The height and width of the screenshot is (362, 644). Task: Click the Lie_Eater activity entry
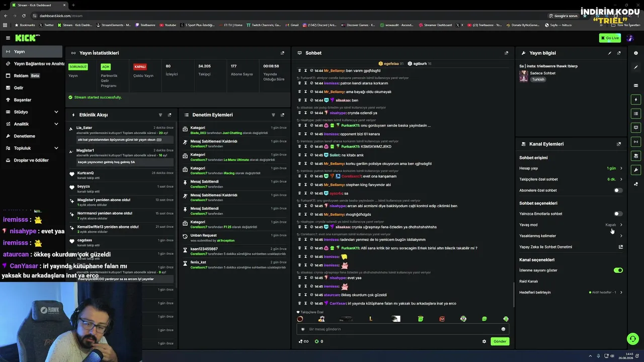[122, 134]
